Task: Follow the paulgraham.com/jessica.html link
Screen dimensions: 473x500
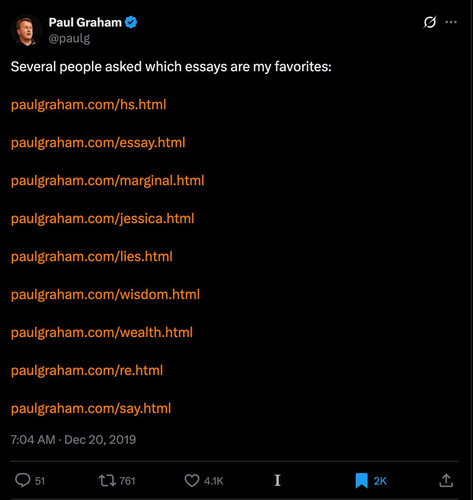Action: pyautogui.click(x=102, y=219)
